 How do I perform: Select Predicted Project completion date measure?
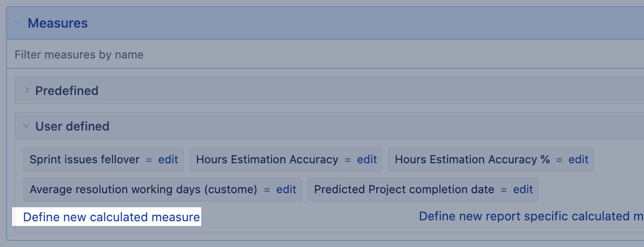[x=404, y=189]
